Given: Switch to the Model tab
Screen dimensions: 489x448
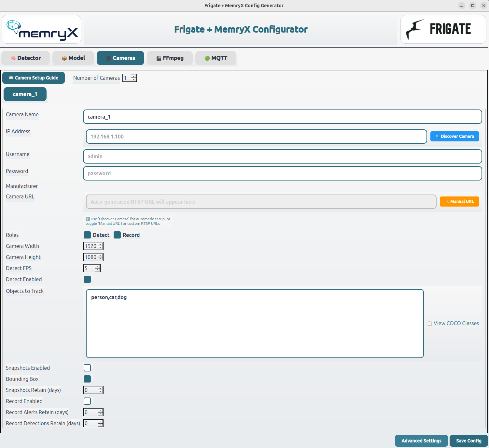Looking at the screenshot, I should [x=73, y=58].
